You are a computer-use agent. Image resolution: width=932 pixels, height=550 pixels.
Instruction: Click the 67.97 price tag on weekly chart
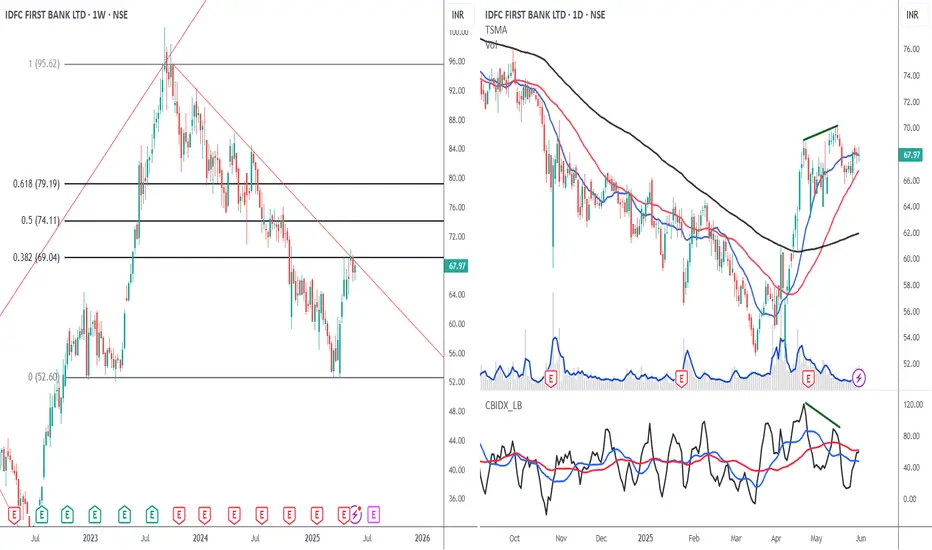[457, 266]
